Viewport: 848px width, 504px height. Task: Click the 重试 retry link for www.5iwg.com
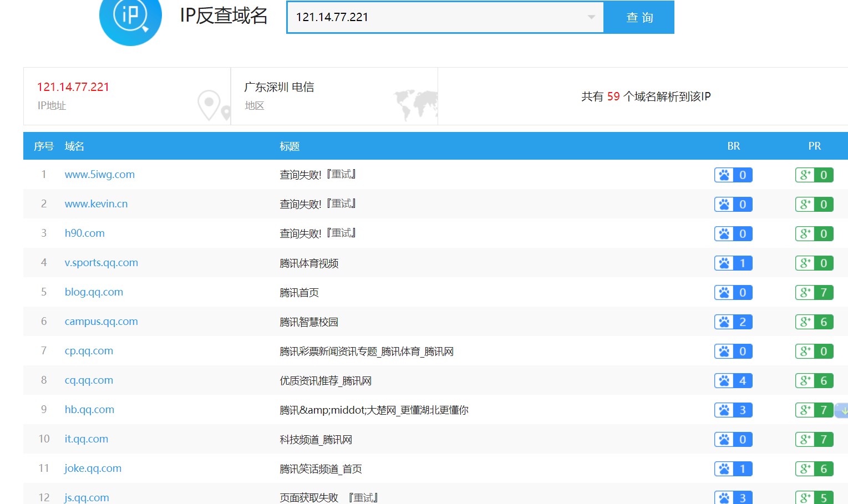[341, 175]
